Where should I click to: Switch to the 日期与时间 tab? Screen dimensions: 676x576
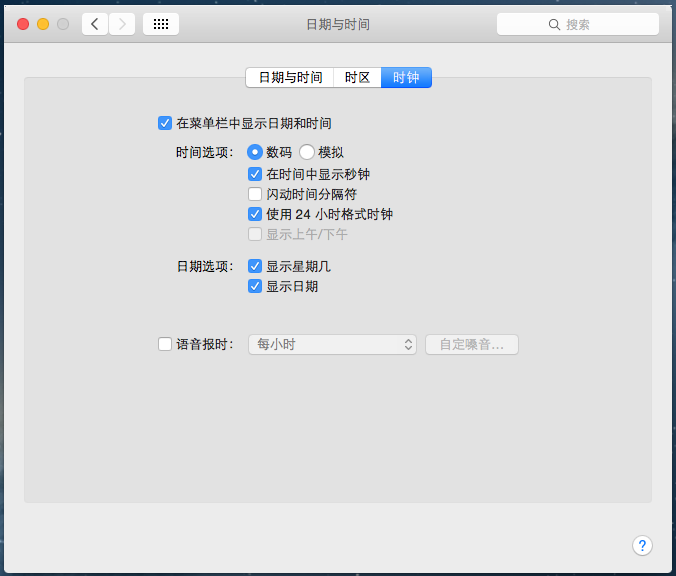coord(290,78)
